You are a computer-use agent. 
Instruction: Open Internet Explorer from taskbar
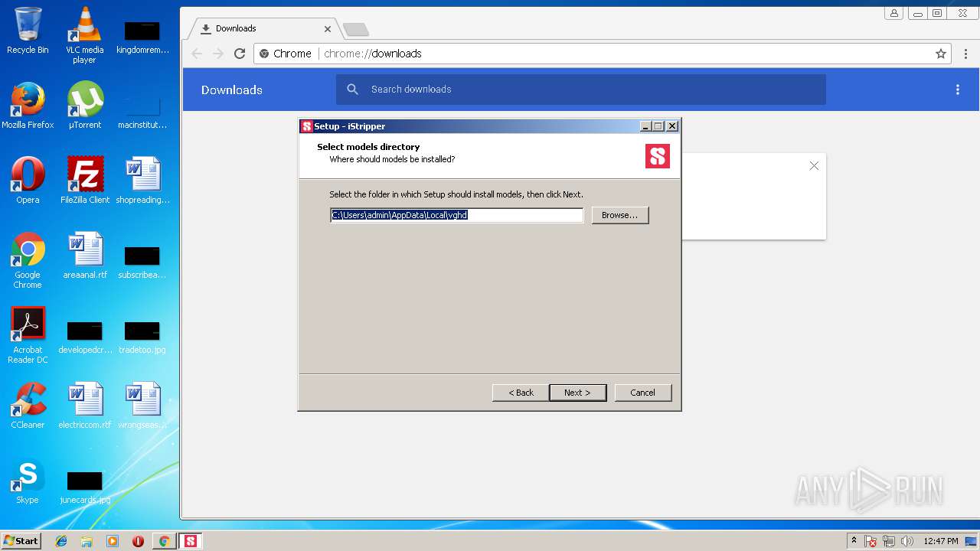click(61, 541)
